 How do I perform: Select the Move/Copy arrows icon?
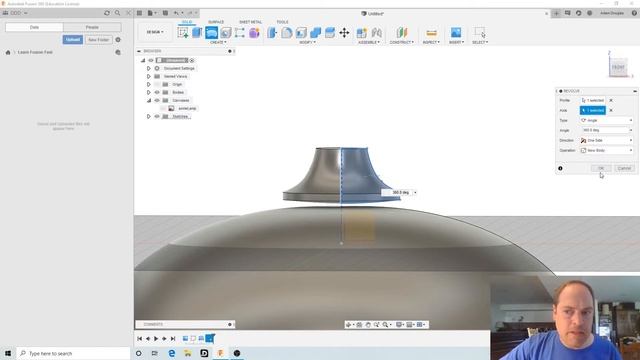point(344,32)
